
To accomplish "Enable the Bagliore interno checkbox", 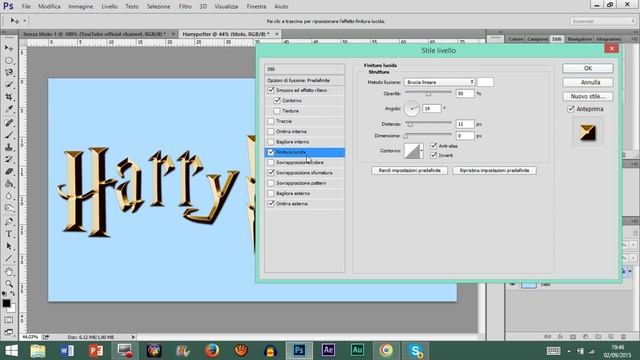I will pyautogui.click(x=271, y=142).
